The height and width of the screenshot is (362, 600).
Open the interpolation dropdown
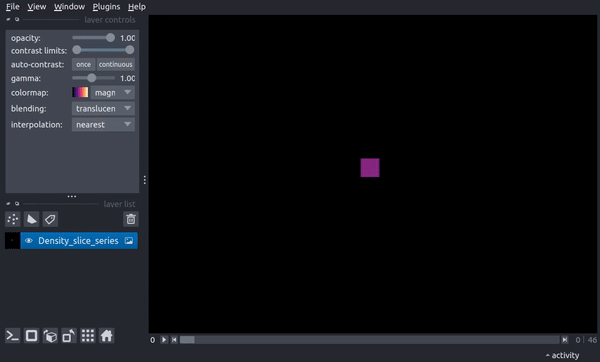coord(103,125)
